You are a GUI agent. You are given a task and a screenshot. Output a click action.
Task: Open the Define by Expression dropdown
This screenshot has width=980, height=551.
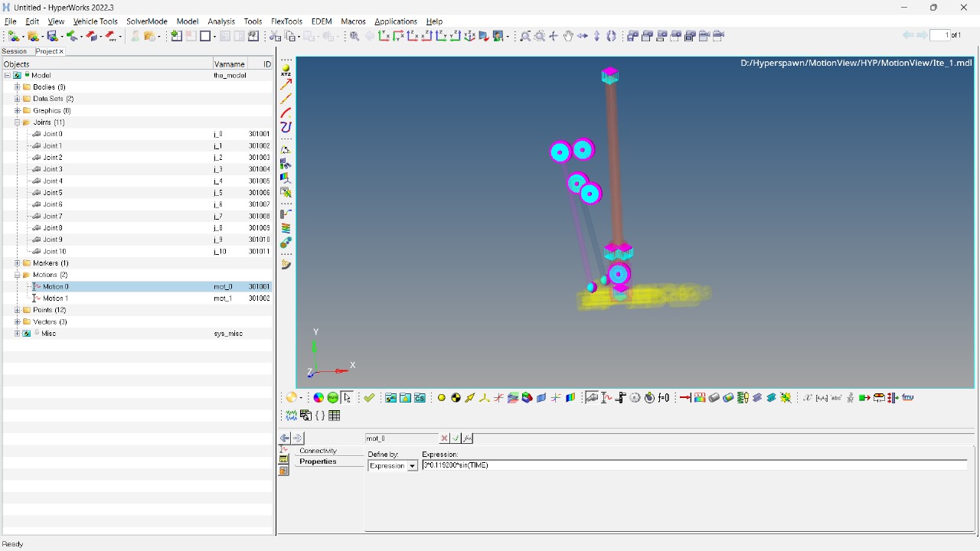click(412, 466)
